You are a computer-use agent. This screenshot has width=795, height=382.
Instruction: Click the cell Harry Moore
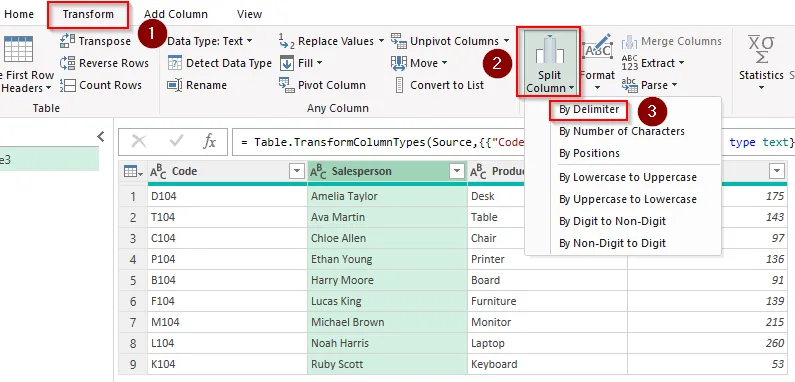[x=387, y=280]
